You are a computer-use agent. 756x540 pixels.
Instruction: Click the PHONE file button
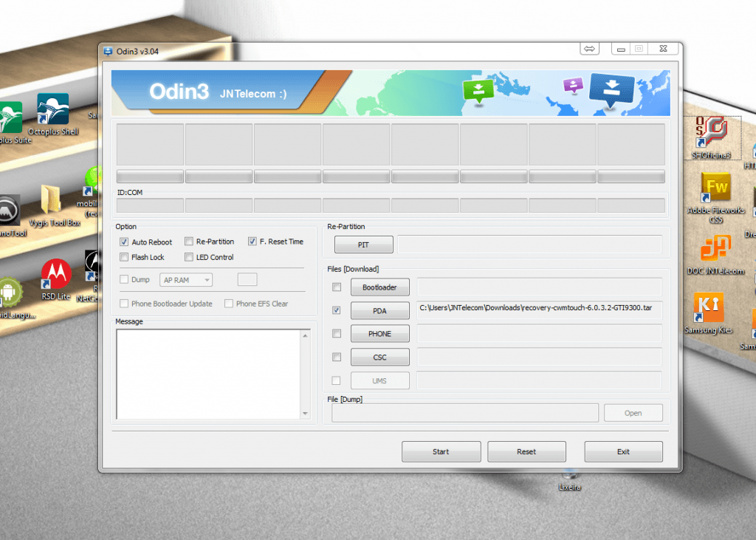click(x=380, y=334)
